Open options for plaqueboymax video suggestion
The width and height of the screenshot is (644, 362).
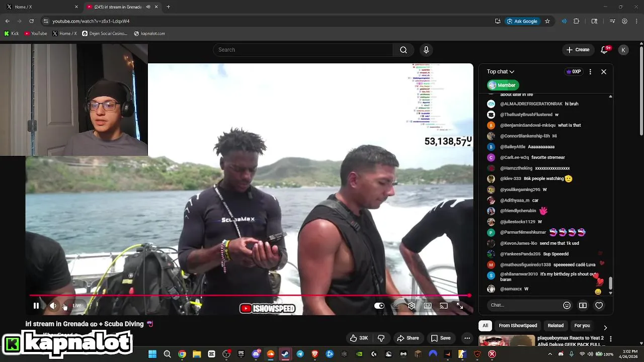610,339
